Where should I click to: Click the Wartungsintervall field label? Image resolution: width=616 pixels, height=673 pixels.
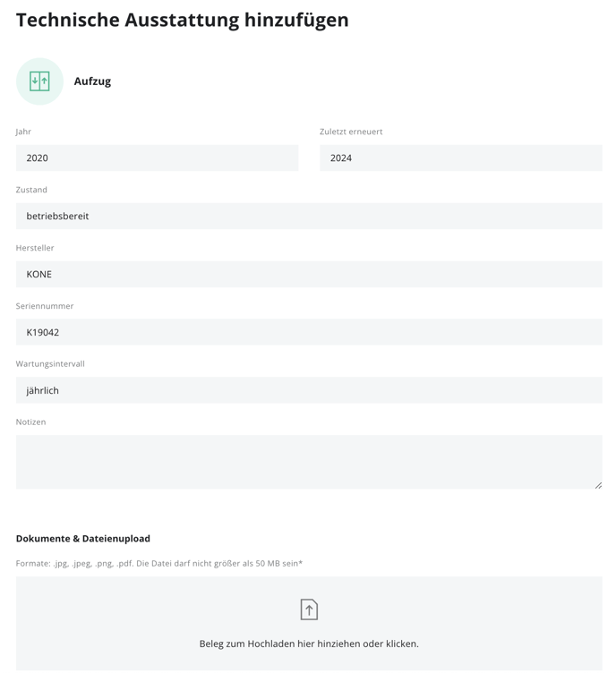(x=50, y=364)
